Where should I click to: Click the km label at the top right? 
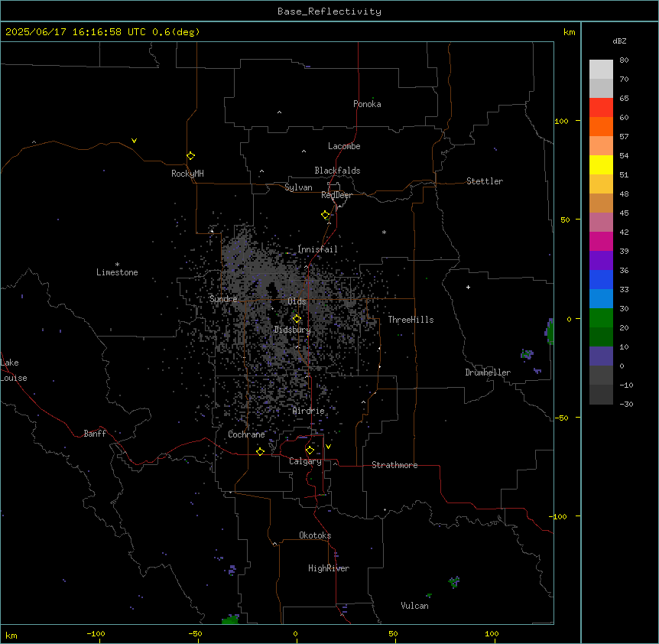(569, 32)
